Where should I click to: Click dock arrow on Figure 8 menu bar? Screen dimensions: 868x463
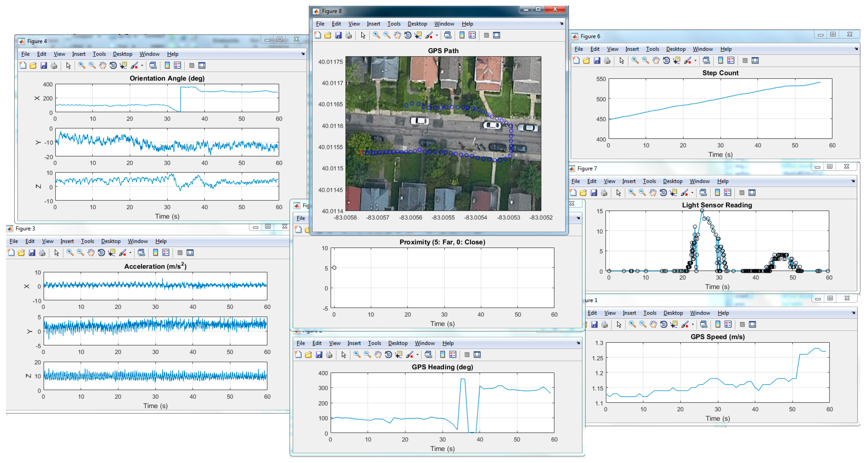(561, 24)
